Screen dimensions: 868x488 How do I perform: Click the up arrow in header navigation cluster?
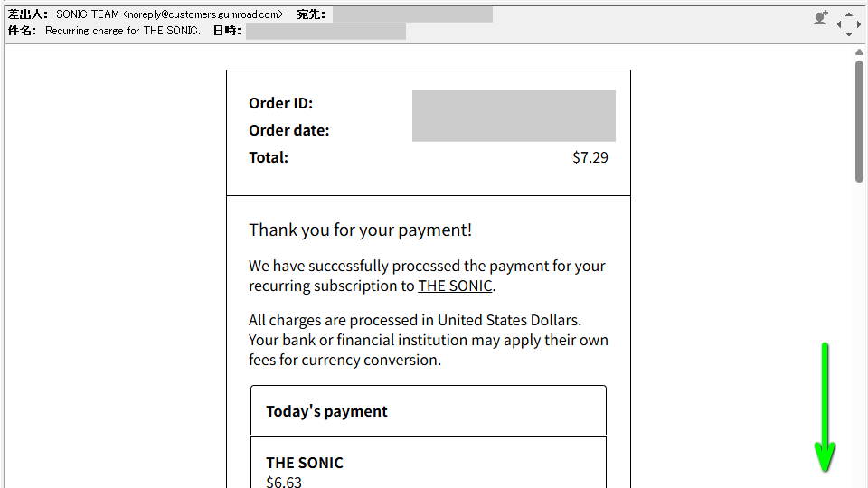click(849, 14)
